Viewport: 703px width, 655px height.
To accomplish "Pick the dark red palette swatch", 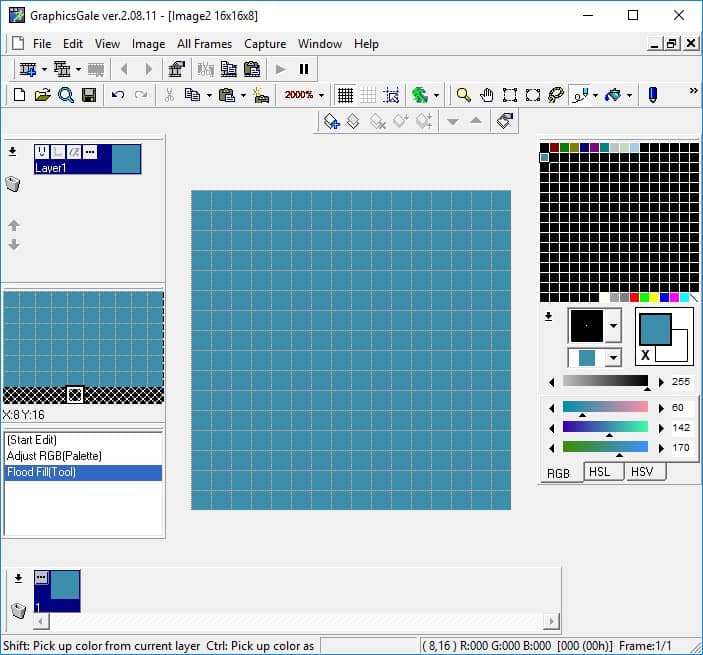I will coord(554,147).
